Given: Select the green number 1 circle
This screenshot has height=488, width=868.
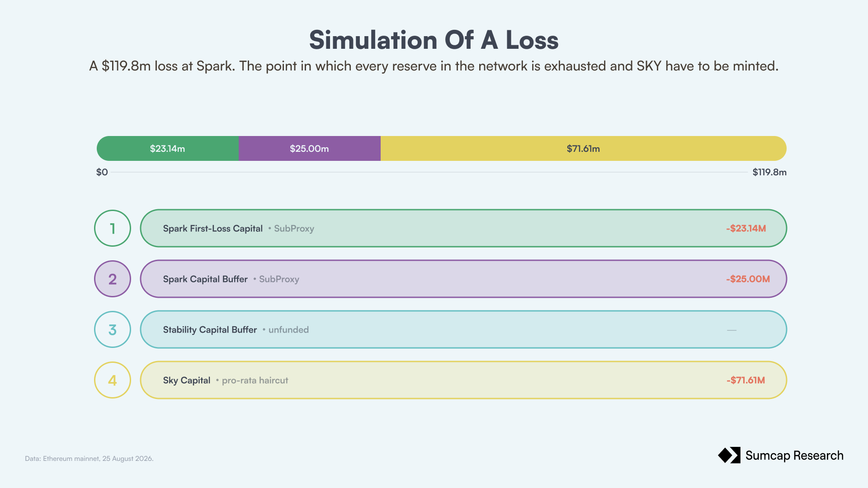Looking at the screenshot, I should 113,228.
